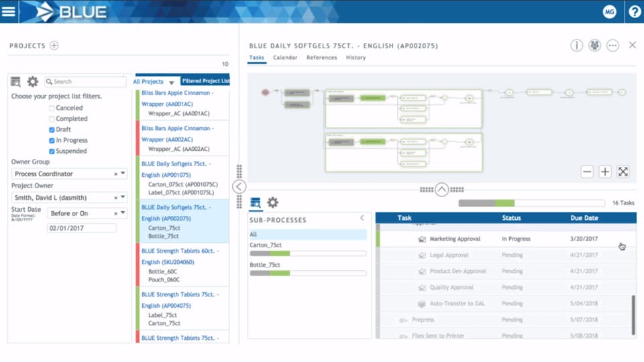Open the help question mark icon
The image size is (644, 362).
635,11
